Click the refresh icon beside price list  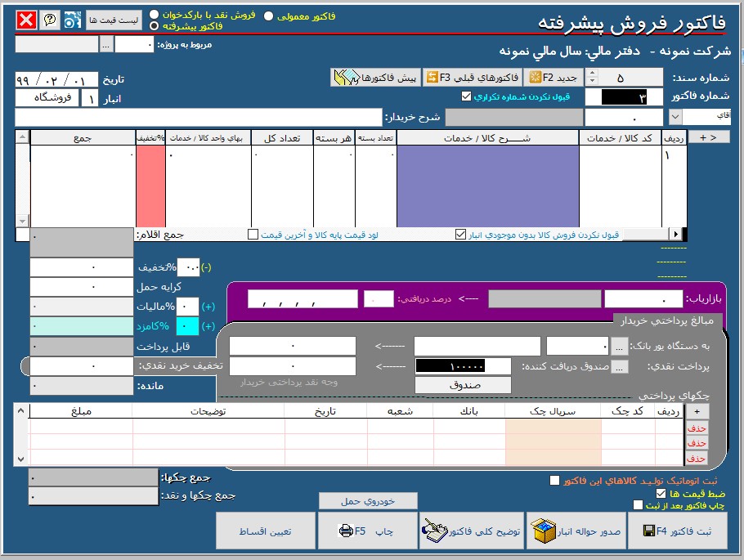click(x=73, y=20)
